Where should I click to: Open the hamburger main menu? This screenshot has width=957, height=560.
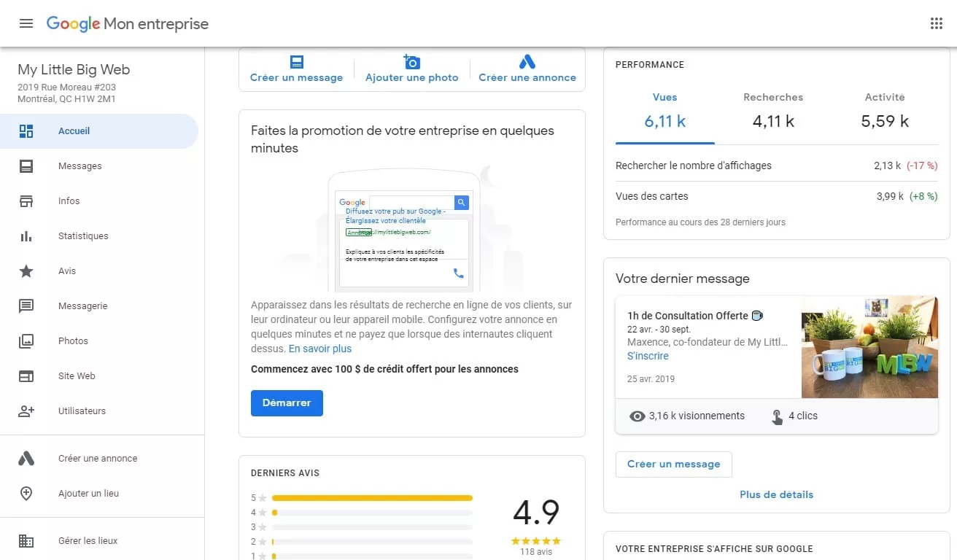[x=26, y=23]
